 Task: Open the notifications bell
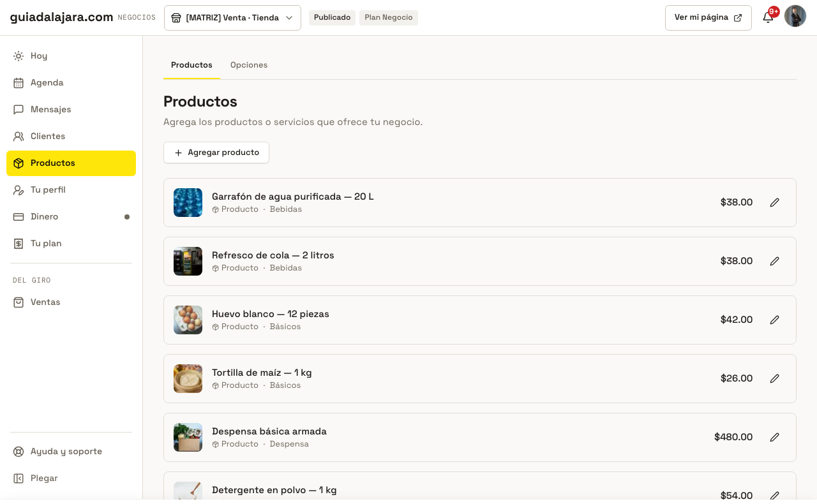coord(768,18)
